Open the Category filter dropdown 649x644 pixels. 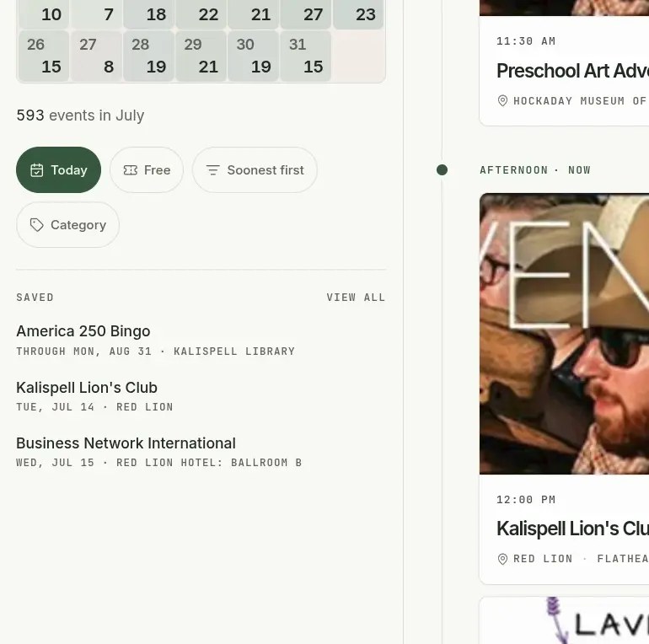tap(68, 225)
